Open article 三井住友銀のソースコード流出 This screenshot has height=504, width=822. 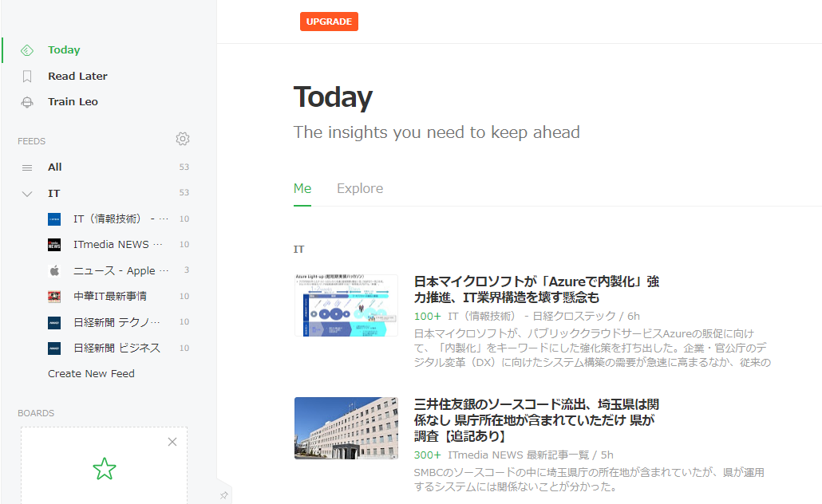click(536, 419)
